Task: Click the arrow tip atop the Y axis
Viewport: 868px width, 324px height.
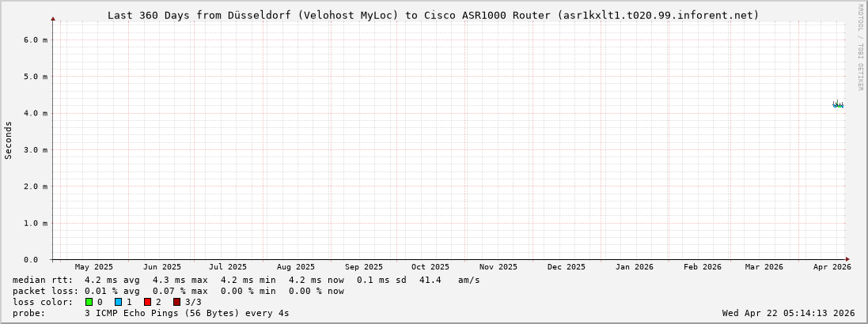Action: click(53, 18)
